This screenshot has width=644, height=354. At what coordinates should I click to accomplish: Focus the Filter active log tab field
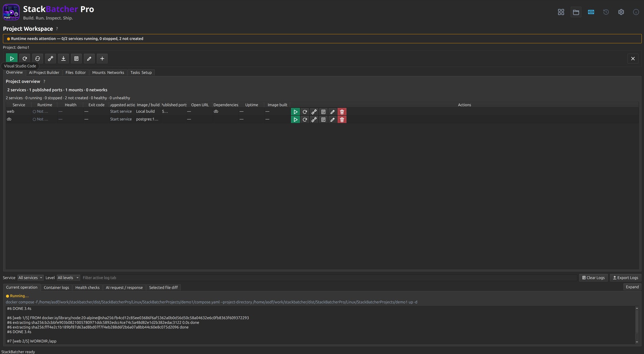click(329, 278)
